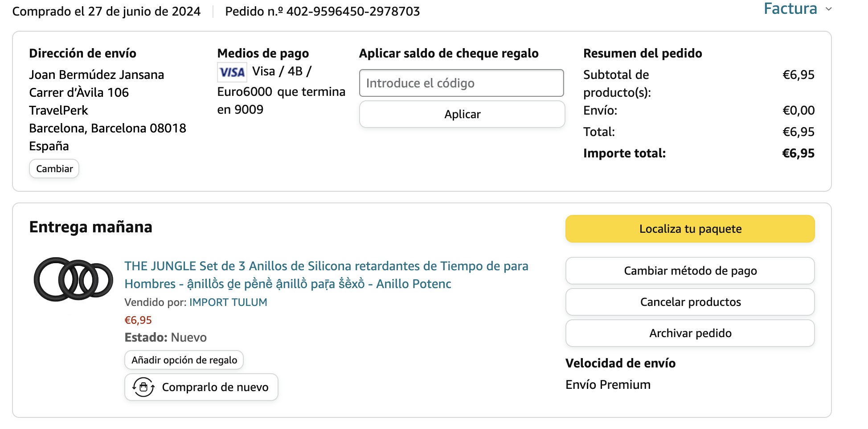Open the silicone rings product thumbnail
The width and height of the screenshot is (868, 429).
[x=74, y=279]
